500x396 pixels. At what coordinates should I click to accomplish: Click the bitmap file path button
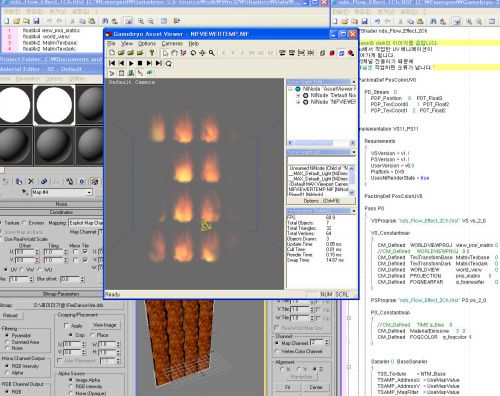tap(68, 305)
